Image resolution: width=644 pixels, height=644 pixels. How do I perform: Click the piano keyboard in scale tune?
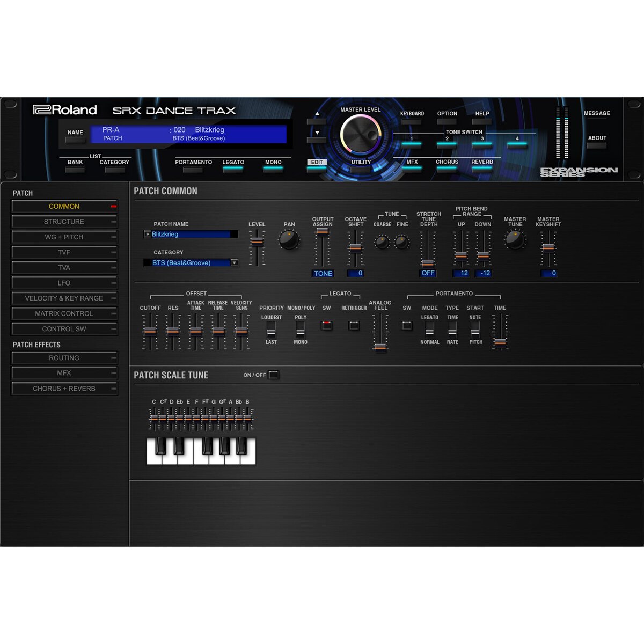pyautogui.click(x=201, y=451)
